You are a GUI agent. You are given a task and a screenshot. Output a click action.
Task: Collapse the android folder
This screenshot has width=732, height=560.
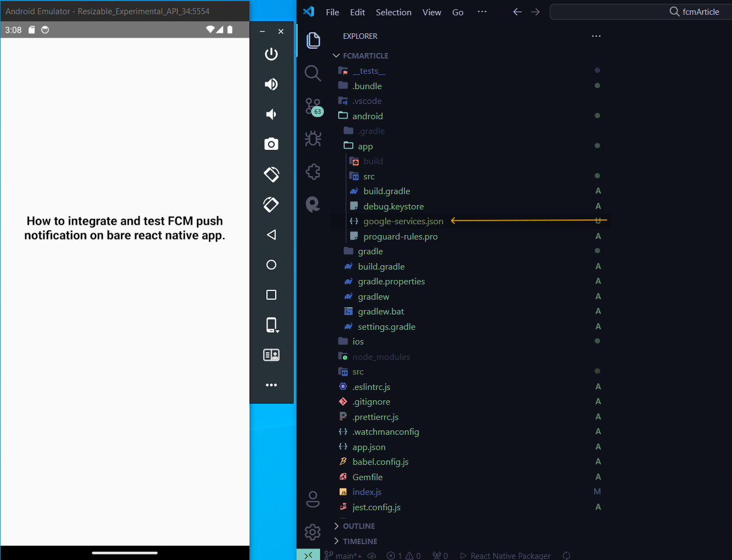click(x=470, y=116)
